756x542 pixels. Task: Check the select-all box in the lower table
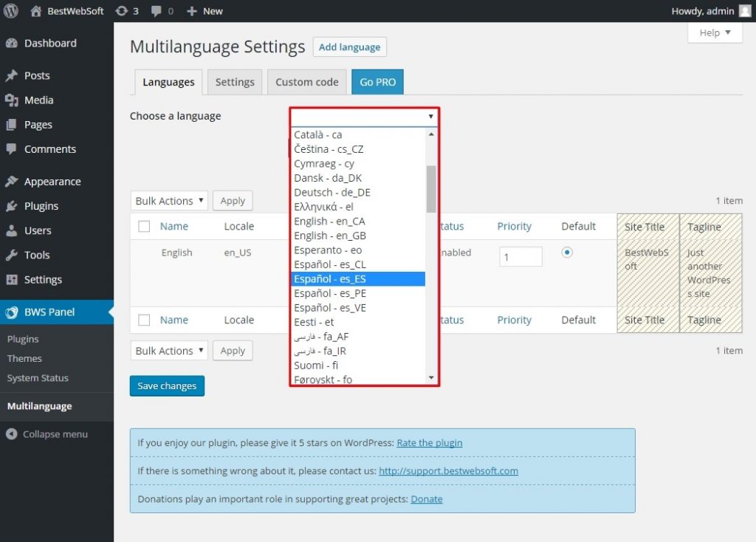[143, 320]
